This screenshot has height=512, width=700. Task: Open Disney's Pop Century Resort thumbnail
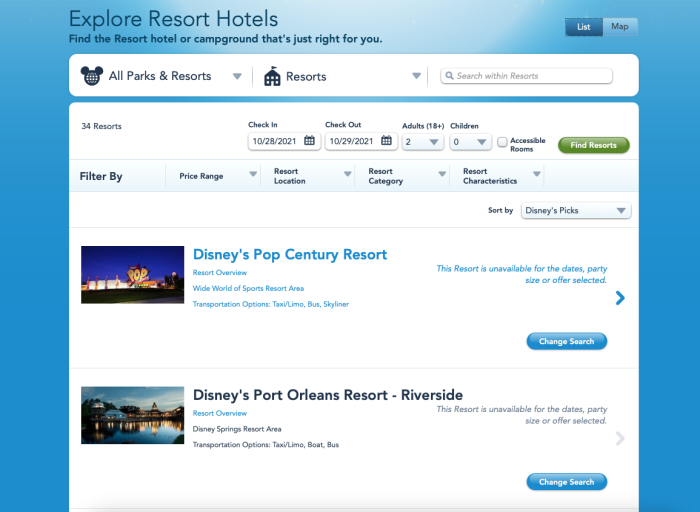point(132,275)
